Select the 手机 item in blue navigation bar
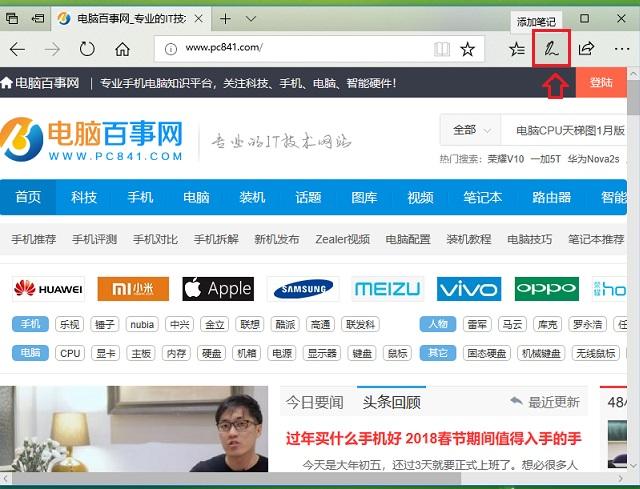This screenshot has width=640, height=489. (x=140, y=197)
